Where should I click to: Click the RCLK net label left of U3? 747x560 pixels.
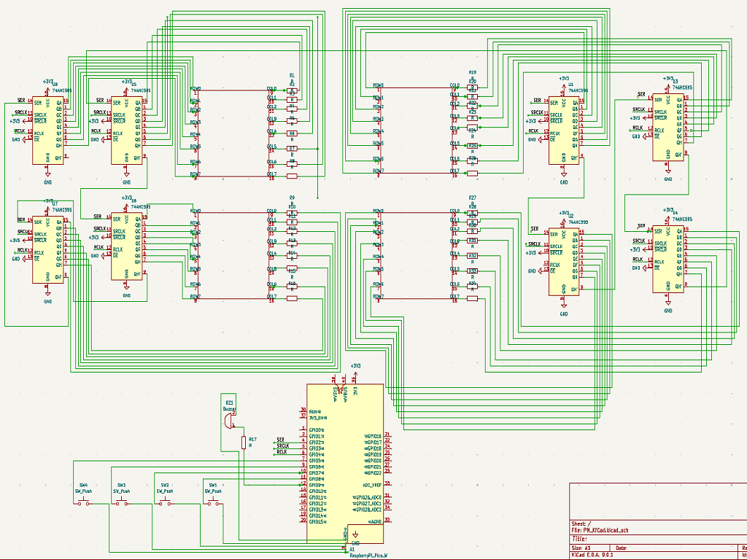pos(638,128)
